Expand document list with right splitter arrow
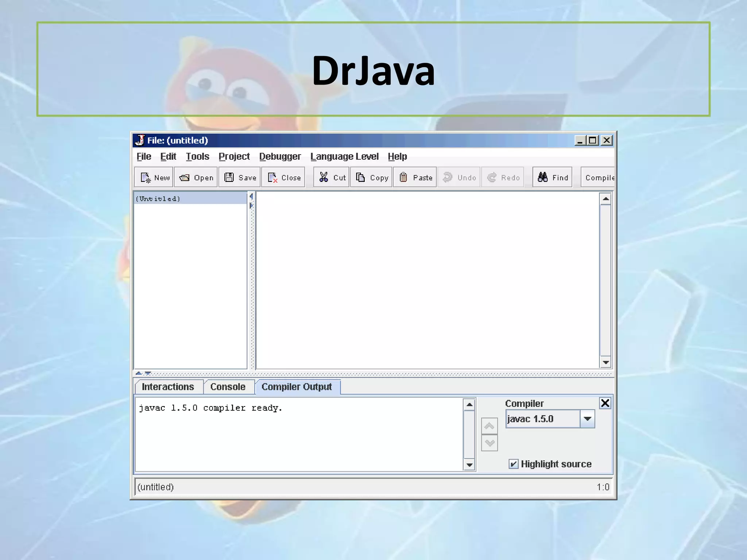Viewport: 747px width, 560px height. (x=251, y=206)
